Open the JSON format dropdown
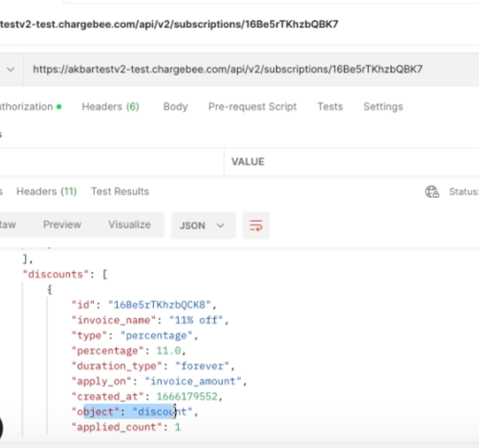 [x=202, y=225]
